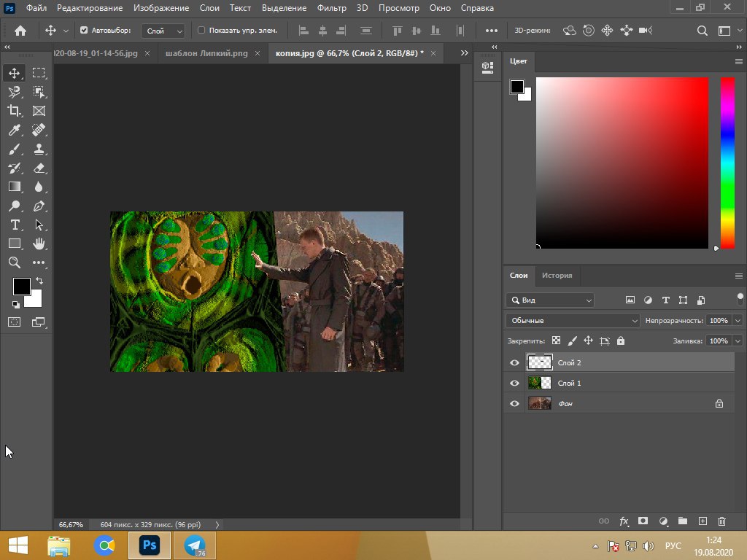Switch to шаблон Липкий.png document tab
The height and width of the screenshot is (560, 747).
point(206,53)
